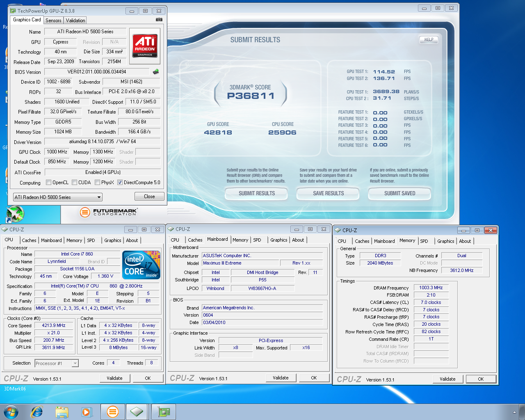Click the middle CPU-Z window title icon
This screenshot has width=525, height=420.
coord(171,229)
